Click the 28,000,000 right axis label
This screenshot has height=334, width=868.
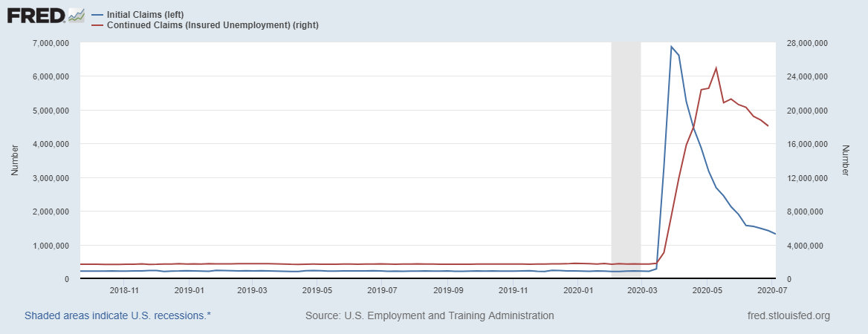pyautogui.click(x=807, y=43)
